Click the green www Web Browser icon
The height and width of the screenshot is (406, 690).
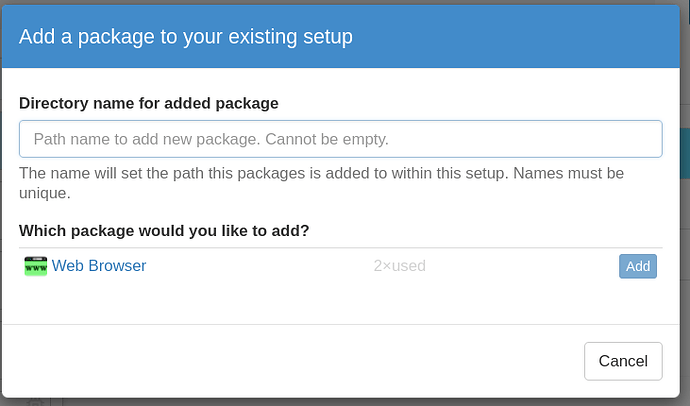click(x=36, y=266)
